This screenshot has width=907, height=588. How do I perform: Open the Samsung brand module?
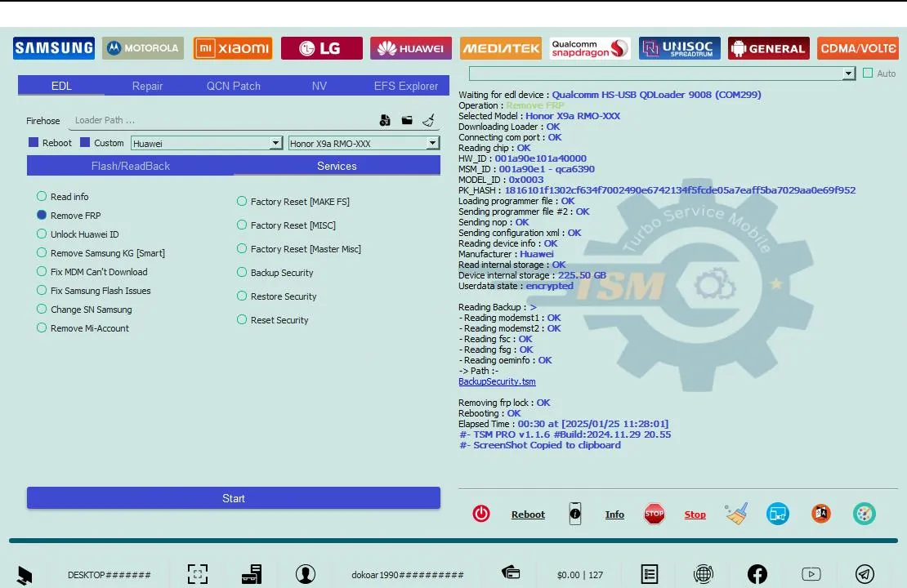click(x=54, y=48)
